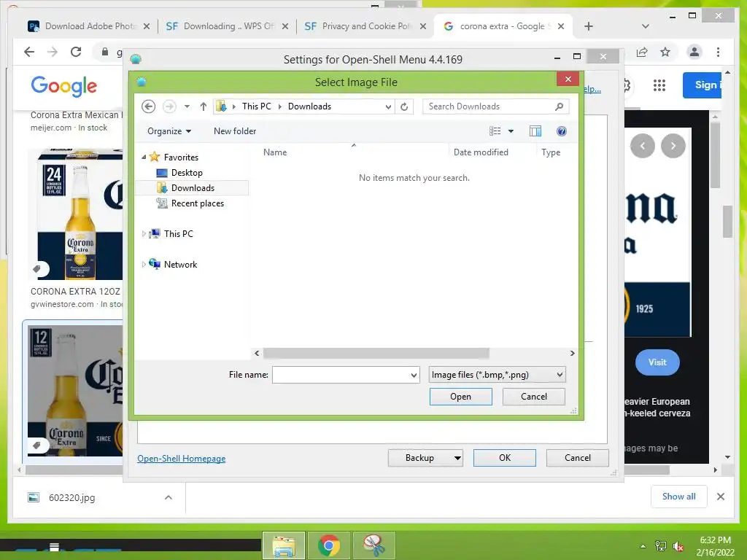
Task: Share this page icon in Chrome
Action: coord(642,52)
